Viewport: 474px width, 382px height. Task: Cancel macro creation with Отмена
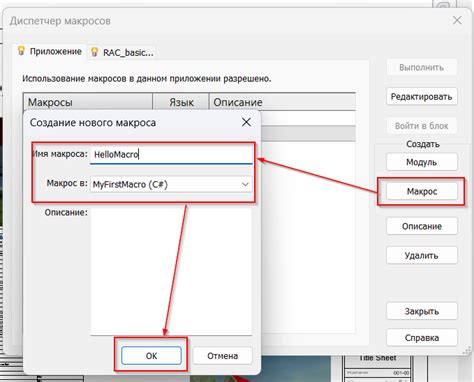pos(222,356)
